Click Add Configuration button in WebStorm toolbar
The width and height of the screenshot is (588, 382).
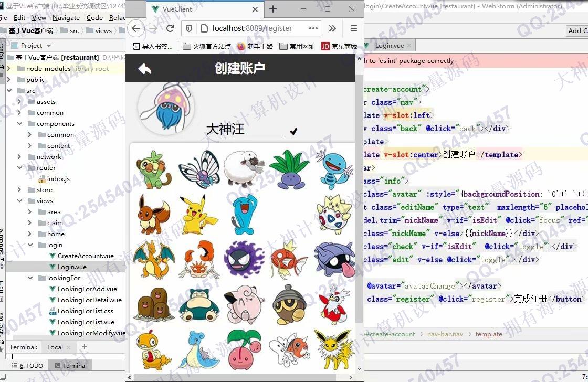[577, 31]
